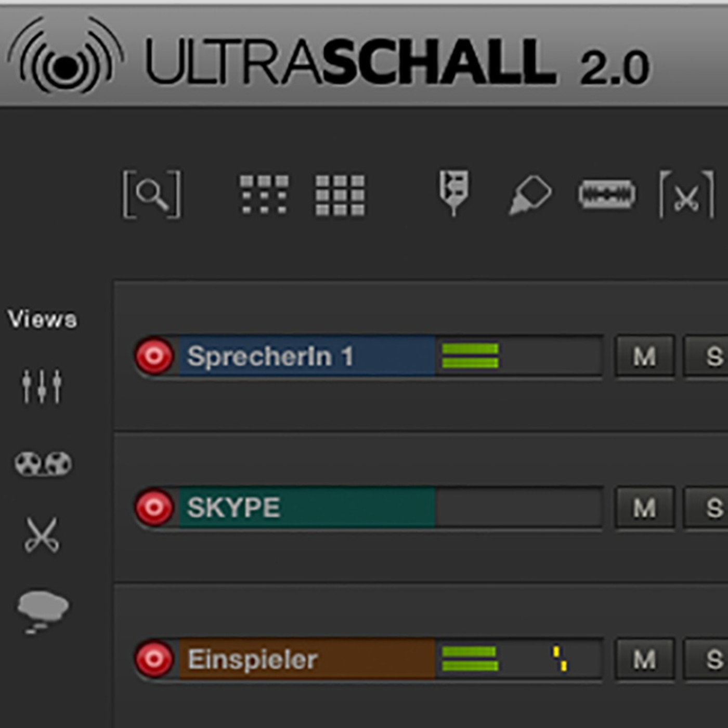Solo the Einspieler track

coord(712,659)
